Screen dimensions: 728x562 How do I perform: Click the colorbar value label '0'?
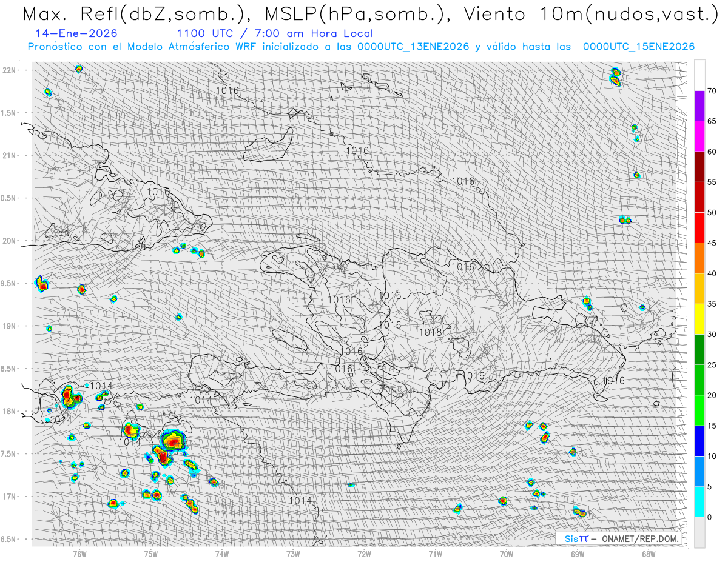[709, 517]
